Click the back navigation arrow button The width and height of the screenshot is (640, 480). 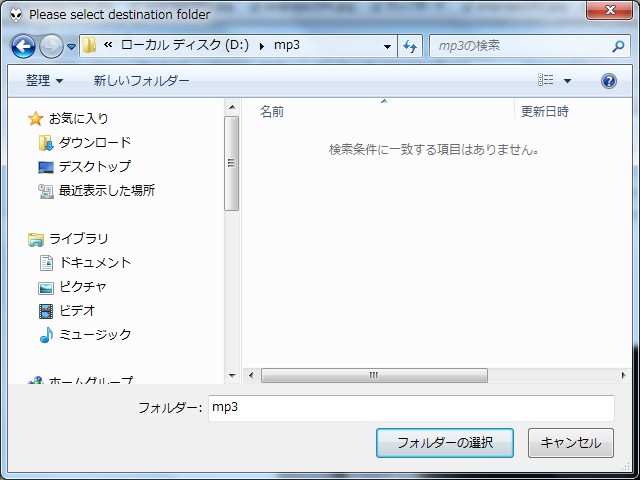[x=24, y=46]
